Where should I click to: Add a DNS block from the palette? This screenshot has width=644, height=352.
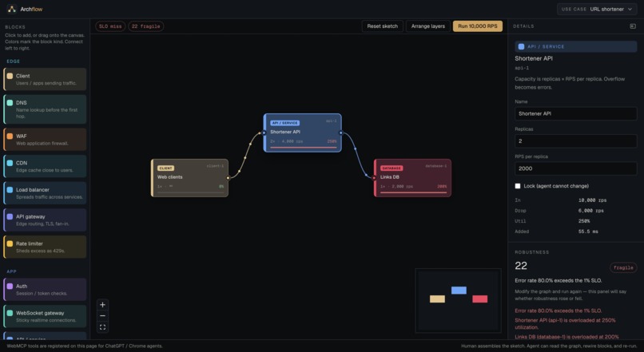click(x=45, y=109)
